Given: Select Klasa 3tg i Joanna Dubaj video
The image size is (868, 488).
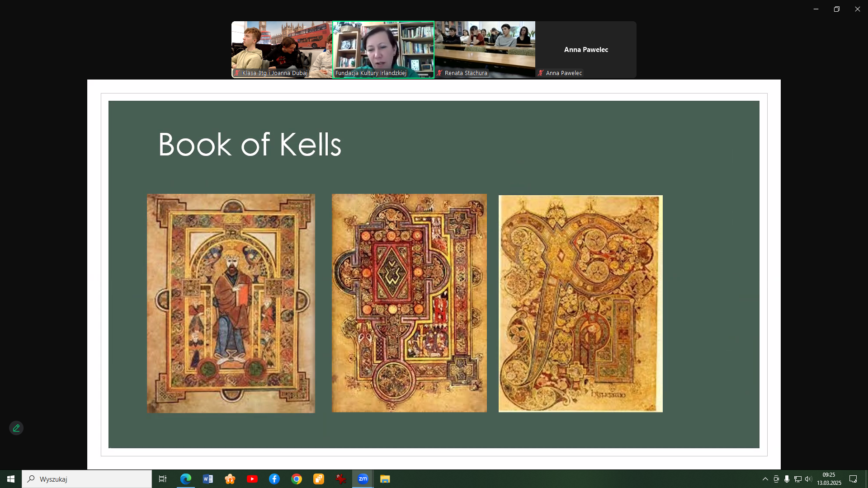Looking at the screenshot, I should coord(282,49).
